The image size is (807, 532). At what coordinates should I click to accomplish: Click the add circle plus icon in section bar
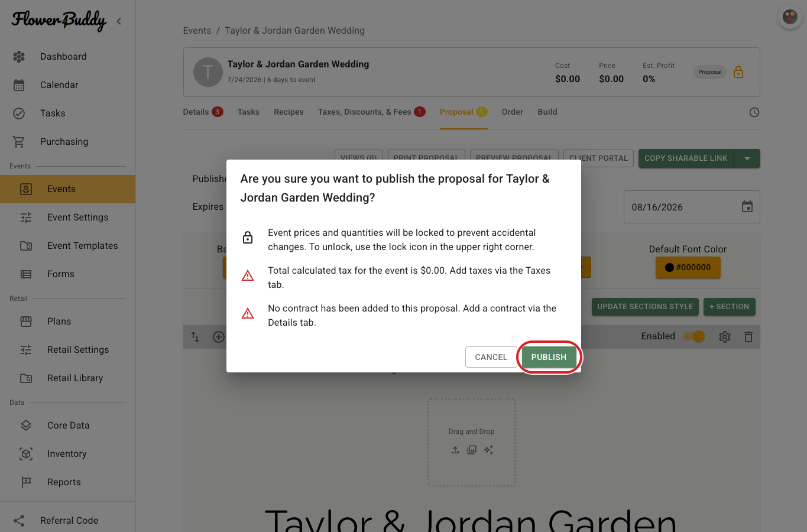tap(219, 337)
